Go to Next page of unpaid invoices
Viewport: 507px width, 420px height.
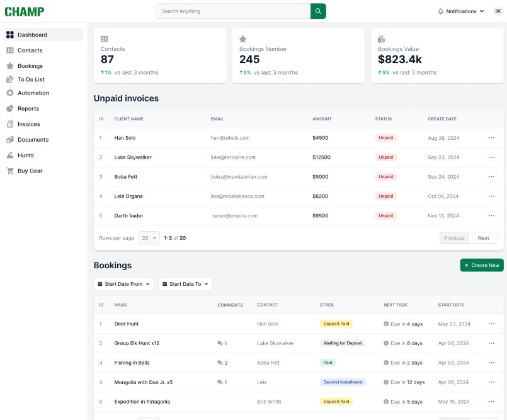[x=483, y=238]
